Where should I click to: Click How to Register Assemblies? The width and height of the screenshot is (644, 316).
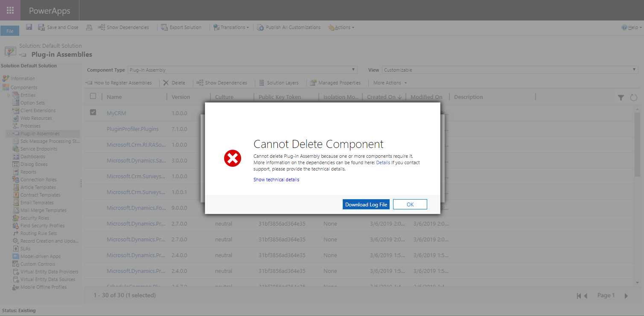(119, 83)
